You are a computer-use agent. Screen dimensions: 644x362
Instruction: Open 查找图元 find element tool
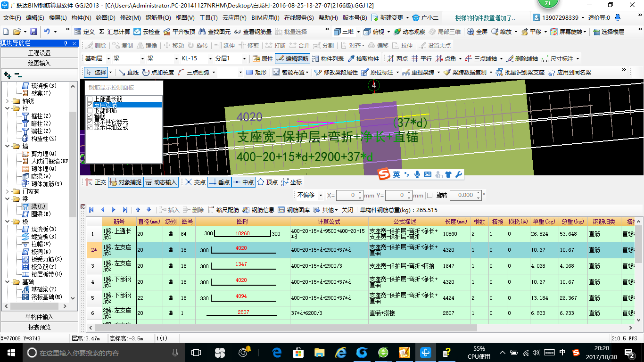point(215,32)
